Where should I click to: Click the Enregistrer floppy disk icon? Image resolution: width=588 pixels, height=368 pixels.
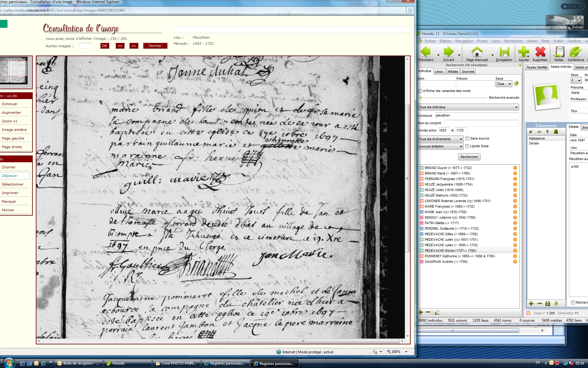click(x=504, y=52)
